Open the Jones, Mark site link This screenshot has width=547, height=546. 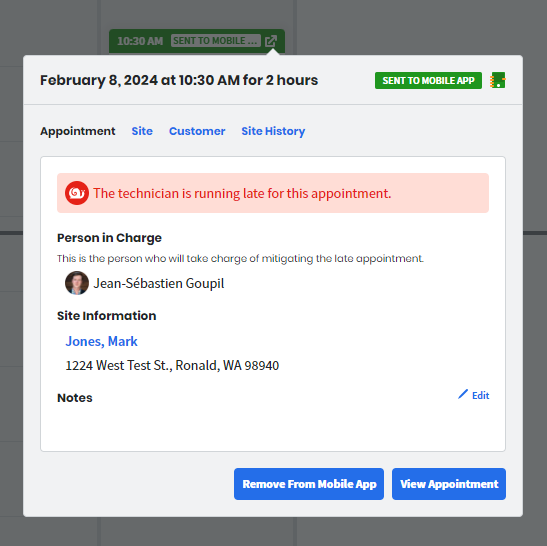pyautogui.click(x=102, y=341)
